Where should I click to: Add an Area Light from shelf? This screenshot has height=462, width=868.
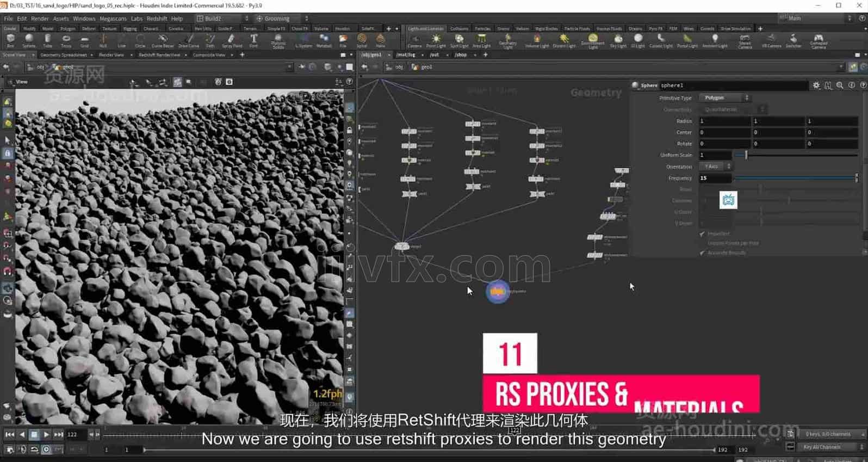click(481, 41)
